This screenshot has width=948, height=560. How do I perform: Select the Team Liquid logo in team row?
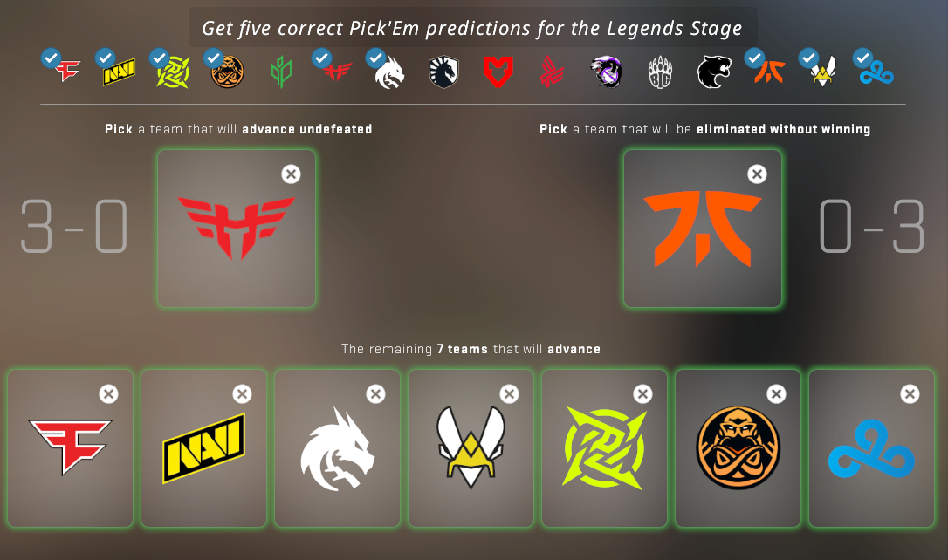point(443,72)
